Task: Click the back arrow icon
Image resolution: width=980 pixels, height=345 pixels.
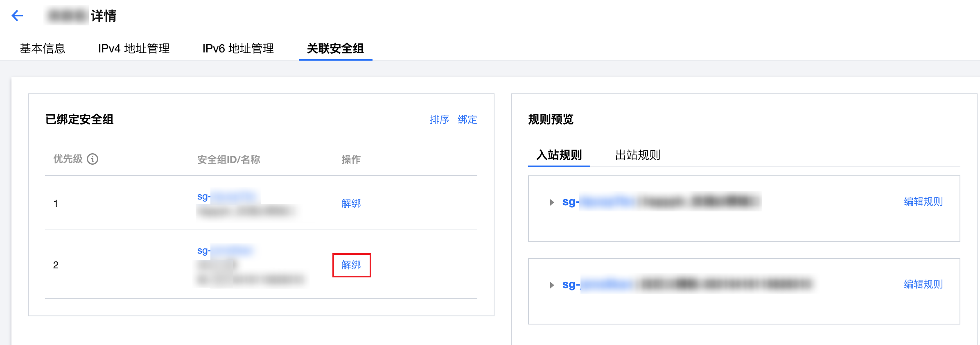Action: [17, 16]
